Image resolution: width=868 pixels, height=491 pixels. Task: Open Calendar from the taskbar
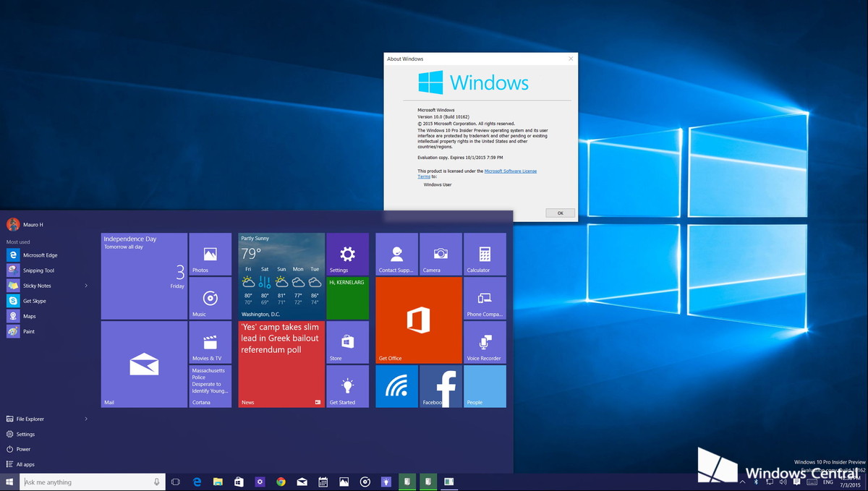tap(323, 482)
